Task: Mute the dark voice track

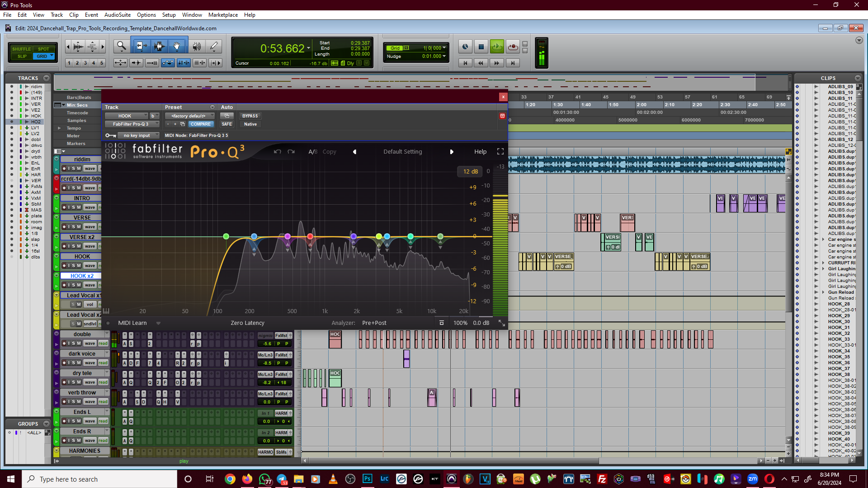Action: coord(79,363)
